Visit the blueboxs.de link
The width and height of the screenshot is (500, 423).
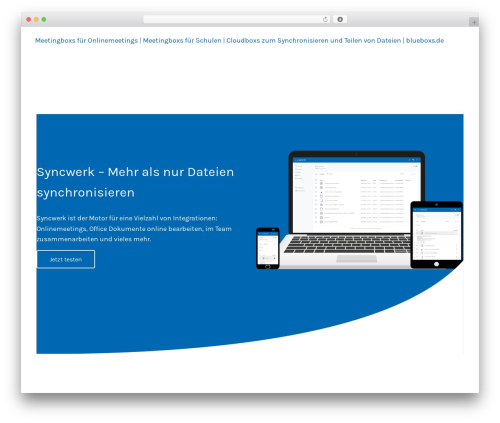[425, 41]
